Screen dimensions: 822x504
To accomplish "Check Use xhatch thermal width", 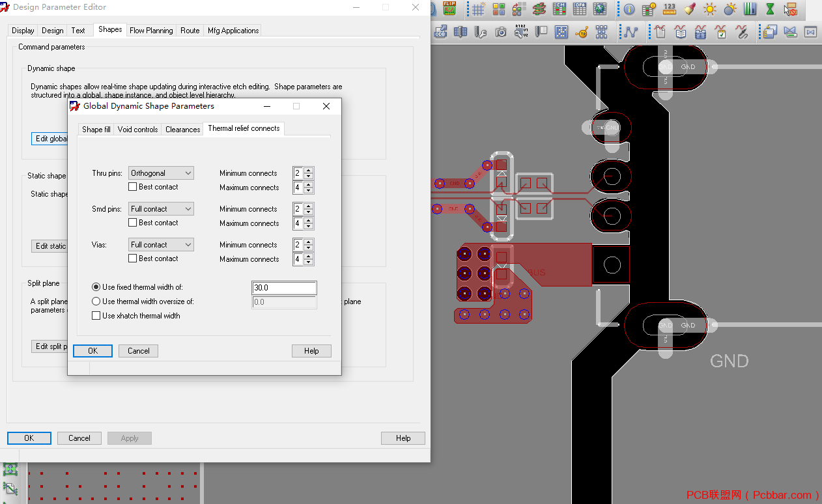I will click(x=96, y=316).
